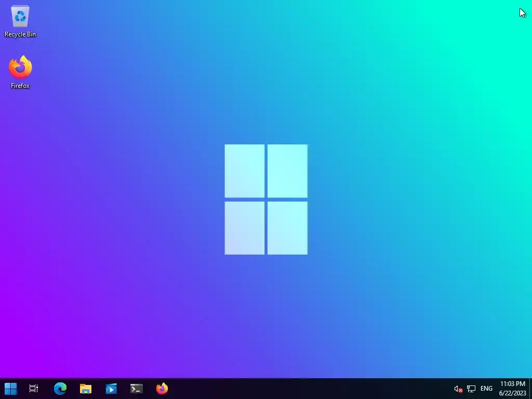
Task: Select the Recycle Bin desktop icon
Action: click(x=20, y=21)
